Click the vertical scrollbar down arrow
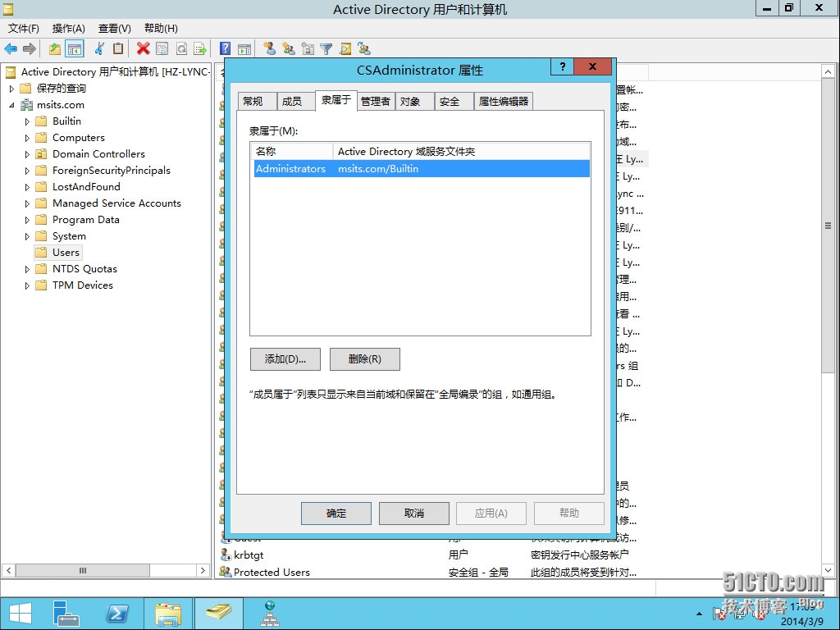840x630 pixels. pyautogui.click(x=828, y=571)
